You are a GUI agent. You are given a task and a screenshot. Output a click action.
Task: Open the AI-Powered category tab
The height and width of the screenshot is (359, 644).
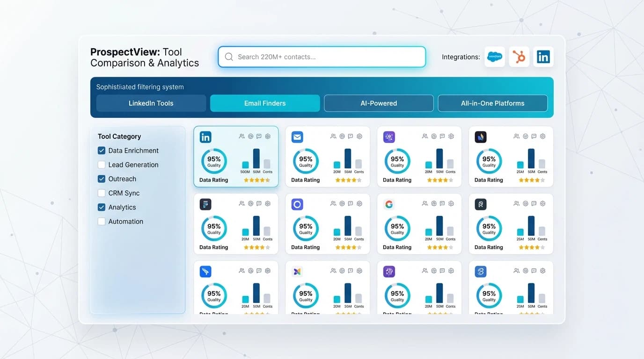pos(378,103)
